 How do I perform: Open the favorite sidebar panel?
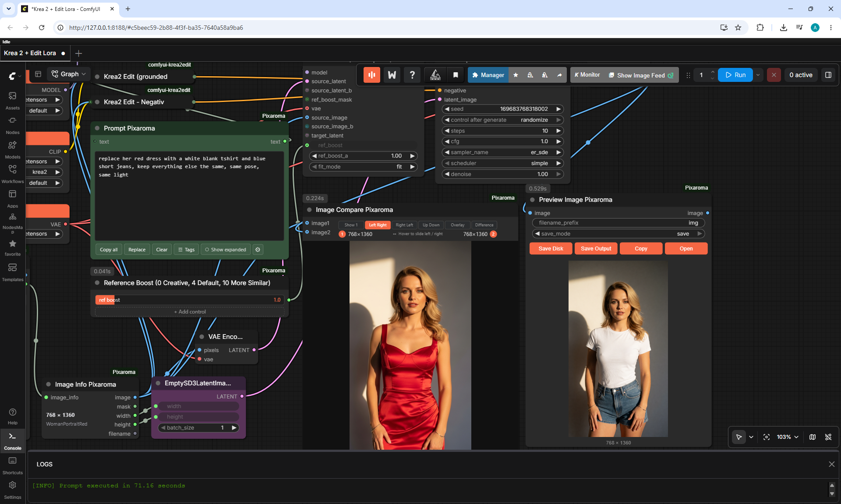[12, 247]
